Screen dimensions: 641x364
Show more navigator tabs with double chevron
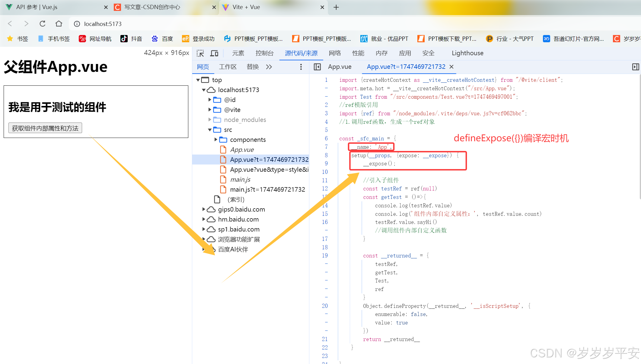pos(269,67)
